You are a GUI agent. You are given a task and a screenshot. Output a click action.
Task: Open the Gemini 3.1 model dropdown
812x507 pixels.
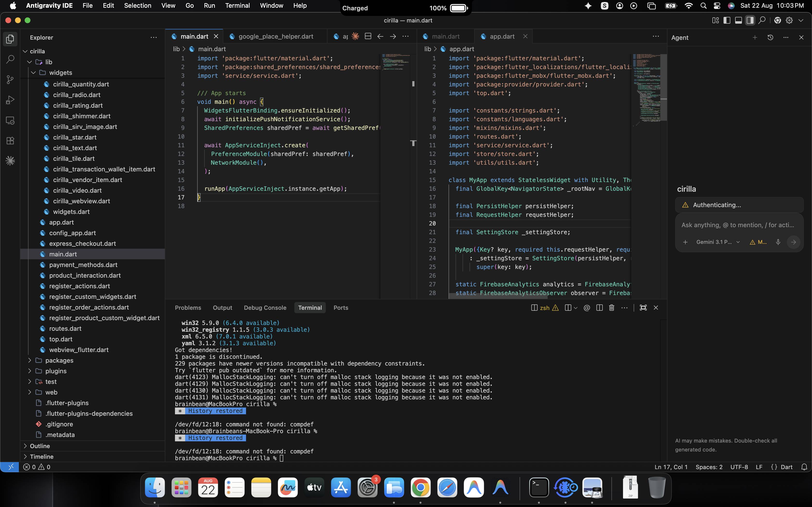718,242
